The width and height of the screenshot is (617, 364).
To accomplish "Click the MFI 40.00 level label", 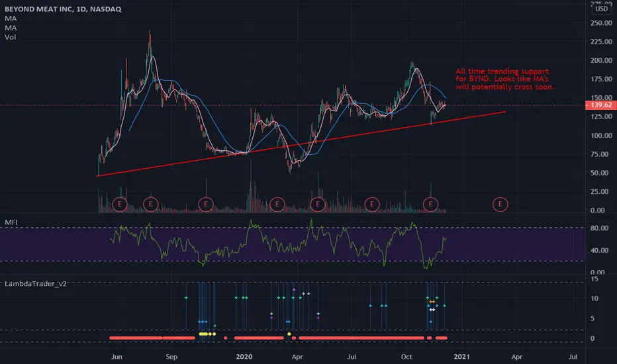I will pos(599,250).
